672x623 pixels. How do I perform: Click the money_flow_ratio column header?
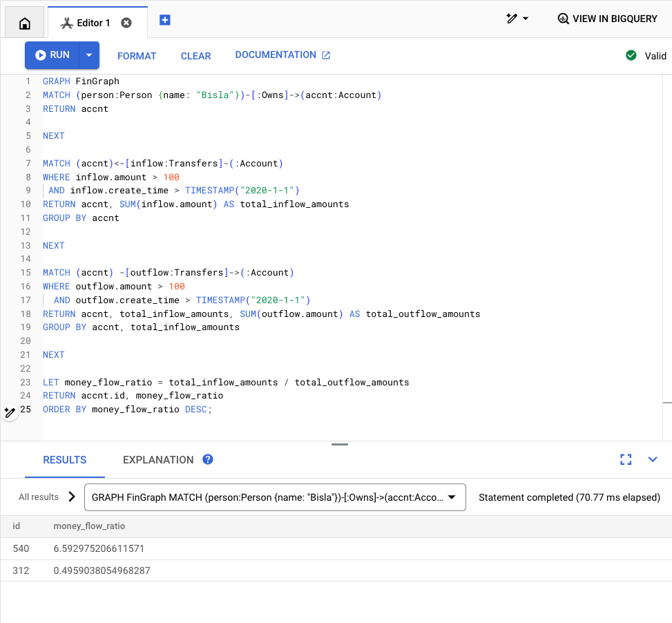pos(89,526)
